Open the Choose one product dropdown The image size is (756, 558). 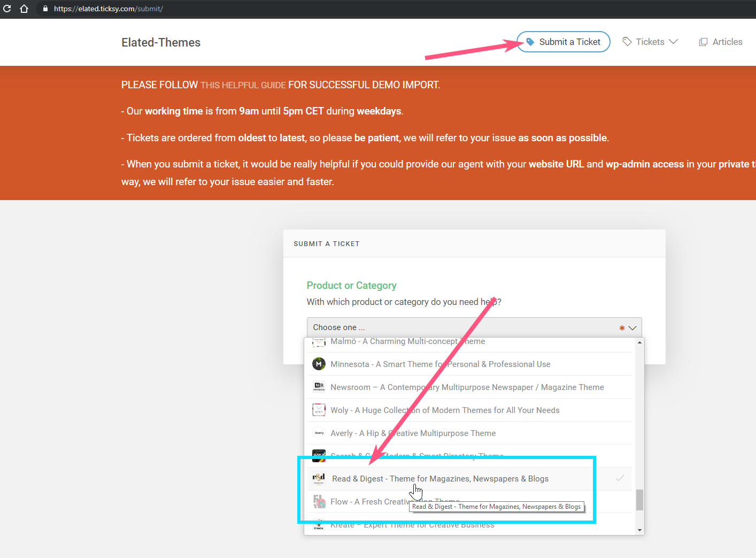pos(474,327)
